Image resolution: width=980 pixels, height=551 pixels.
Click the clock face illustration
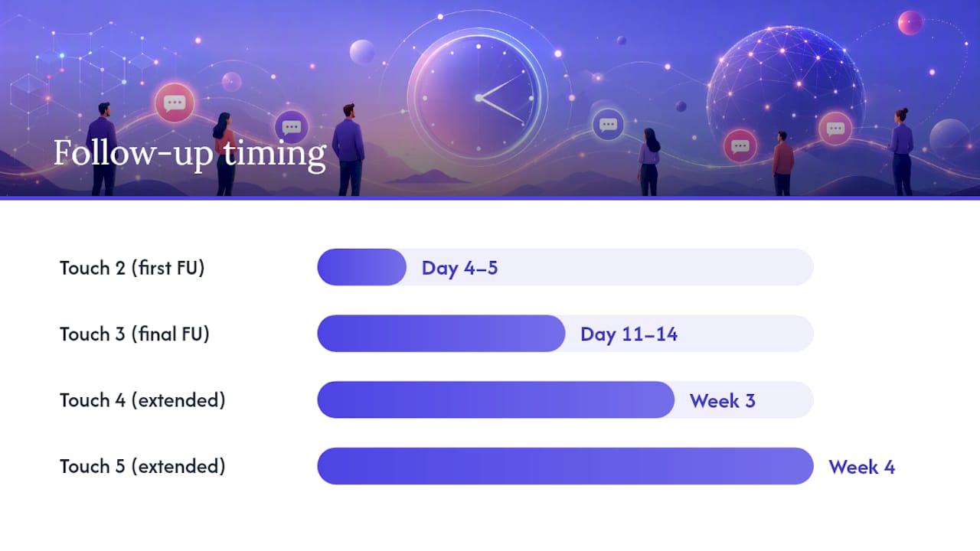click(478, 96)
